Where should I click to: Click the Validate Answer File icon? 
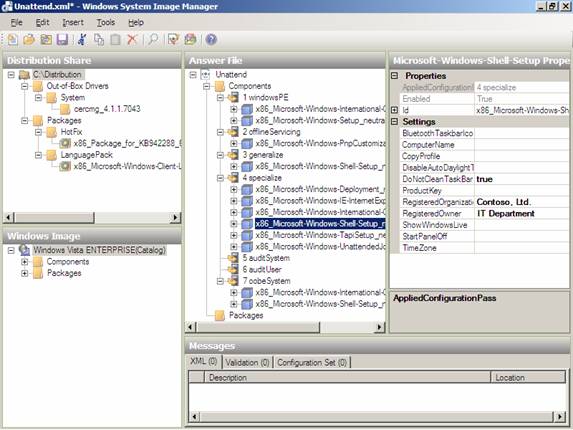(173, 39)
